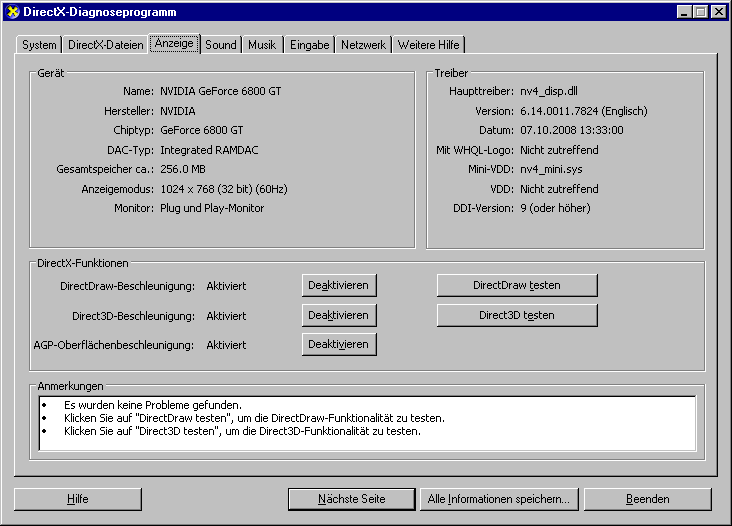The height and width of the screenshot is (526, 732).
Task: Click the Hilfe button
Action: (78, 499)
